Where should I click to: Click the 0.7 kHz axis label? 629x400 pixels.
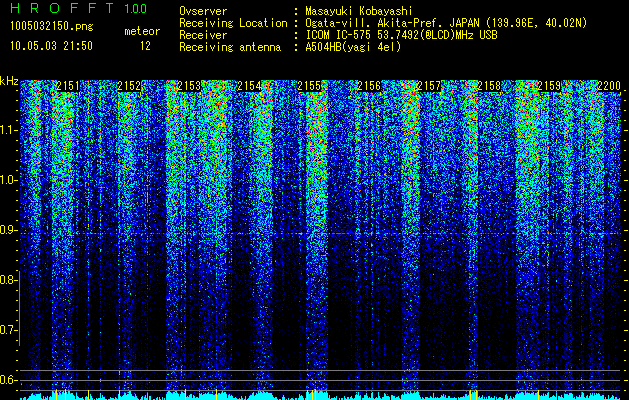(7, 330)
